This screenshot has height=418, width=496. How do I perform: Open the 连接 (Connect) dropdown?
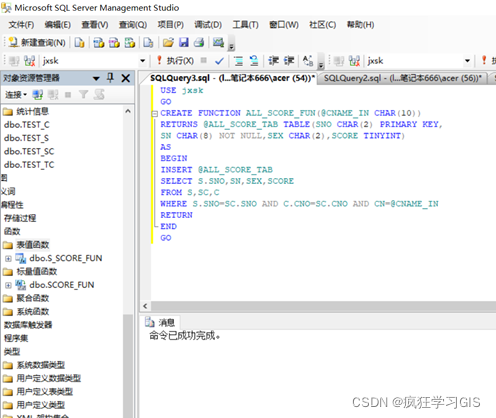pos(16,95)
